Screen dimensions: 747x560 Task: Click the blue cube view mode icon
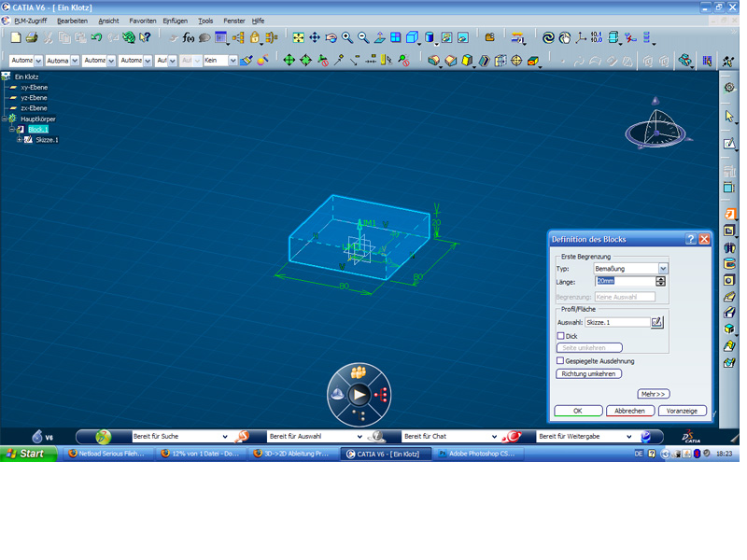[x=412, y=37]
